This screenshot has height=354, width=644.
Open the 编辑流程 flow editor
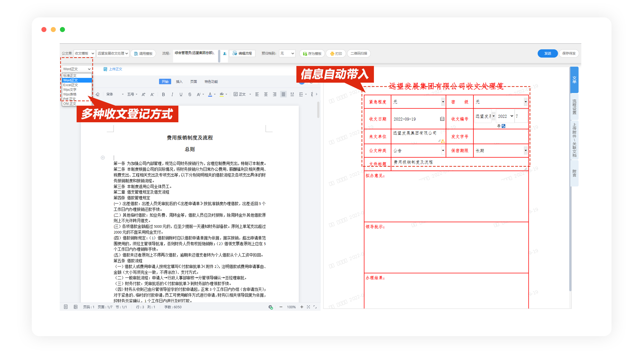(234, 53)
